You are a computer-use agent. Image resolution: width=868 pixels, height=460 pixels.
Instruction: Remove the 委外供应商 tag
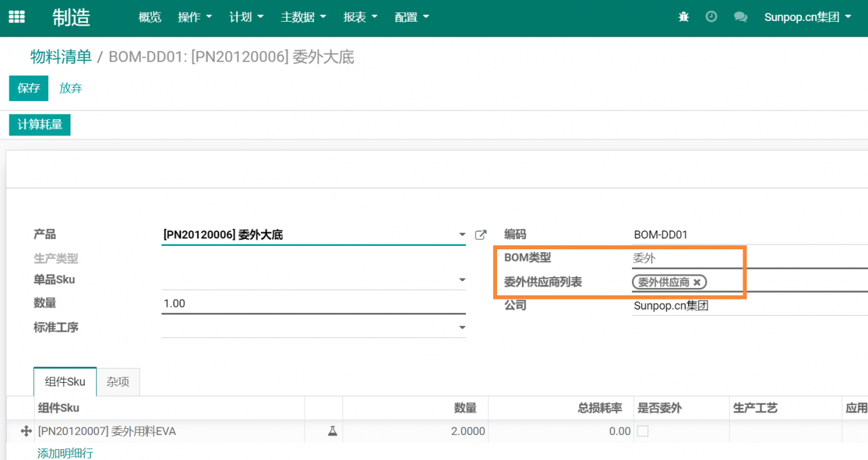tap(697, 283)
